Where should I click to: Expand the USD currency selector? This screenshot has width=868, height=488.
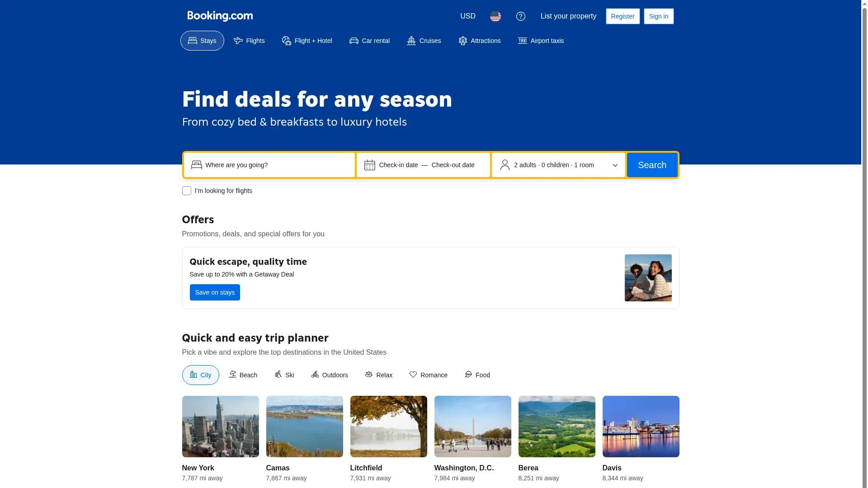(x=467, y=16)
